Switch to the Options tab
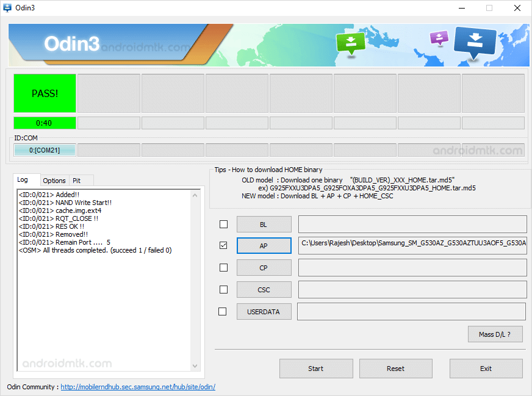 click(x=54, y=181)
